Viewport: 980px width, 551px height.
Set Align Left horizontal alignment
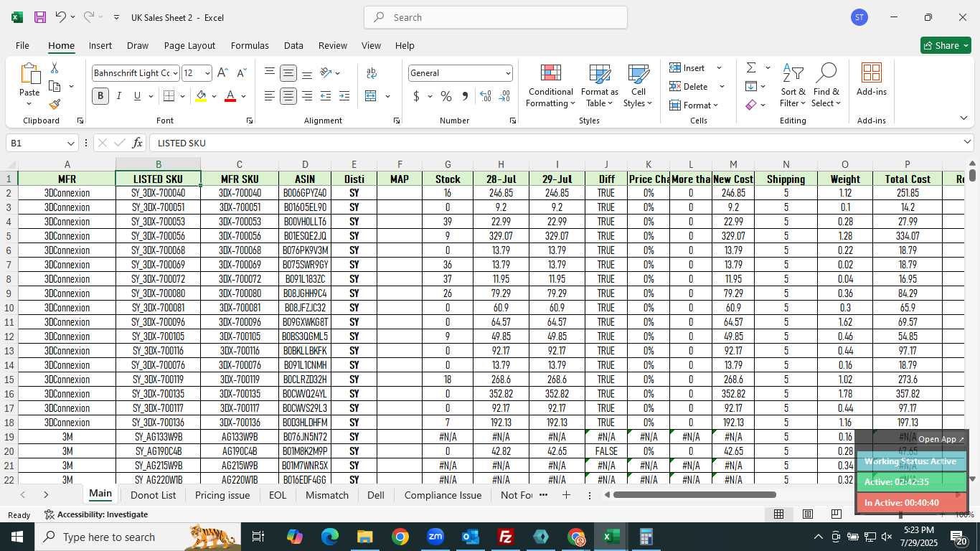pos(270,96)
